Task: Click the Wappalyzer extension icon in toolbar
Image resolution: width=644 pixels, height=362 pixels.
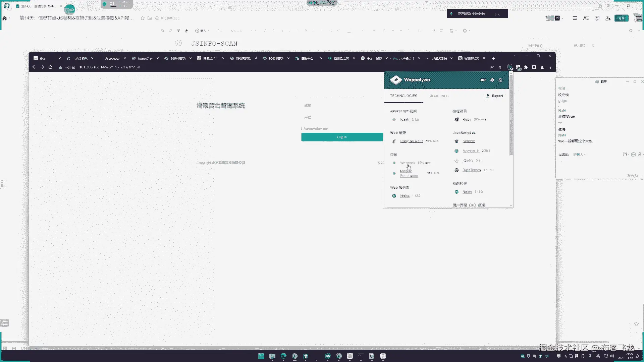Action: click(509, 67)
